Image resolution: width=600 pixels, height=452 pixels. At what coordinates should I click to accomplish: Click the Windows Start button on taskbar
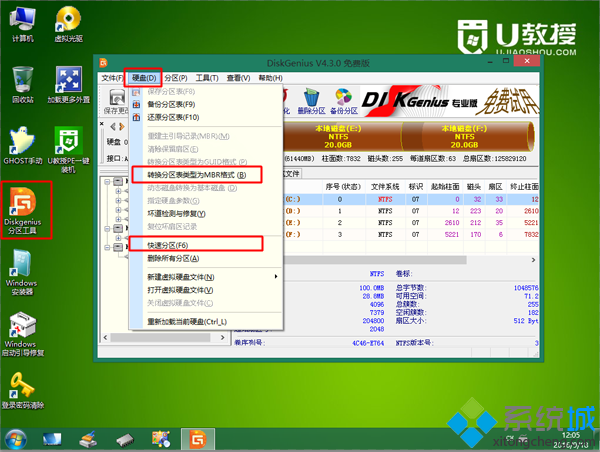coord(17,438)
